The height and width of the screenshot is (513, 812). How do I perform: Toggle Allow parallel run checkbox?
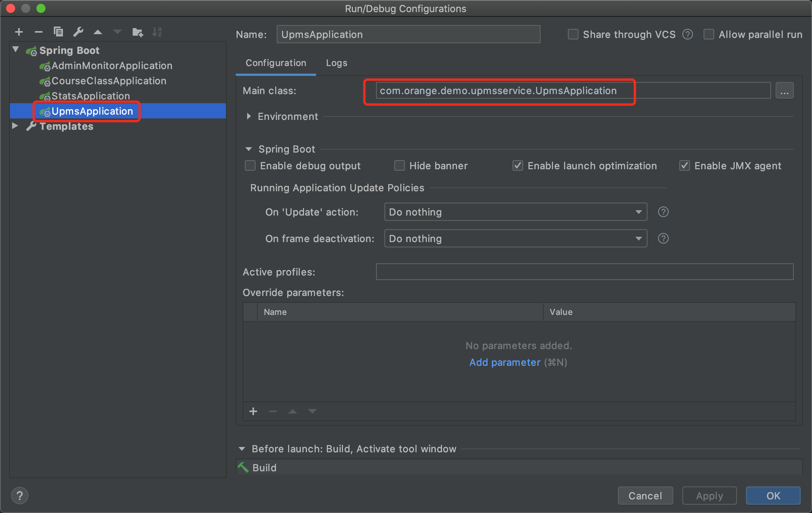(x=709, y=35)
